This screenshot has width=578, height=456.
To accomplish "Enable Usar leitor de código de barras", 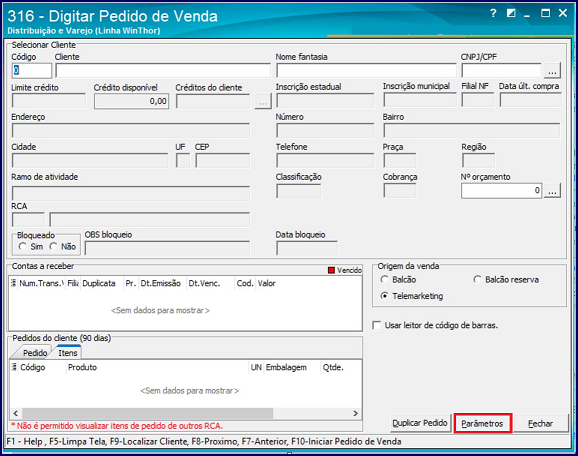I will point(377,326).
